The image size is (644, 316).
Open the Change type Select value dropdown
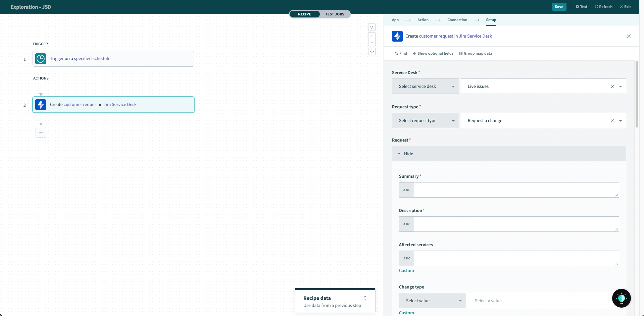[432, 301]
